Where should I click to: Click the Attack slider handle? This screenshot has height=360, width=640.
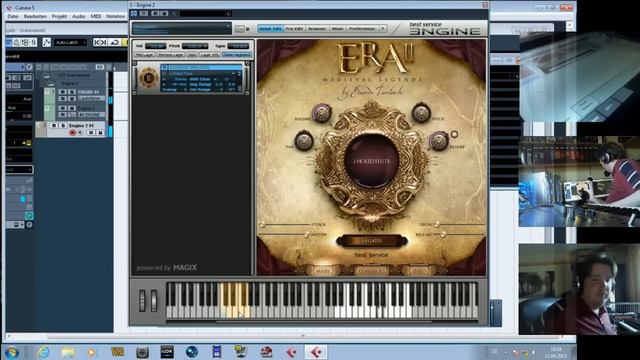262,225
